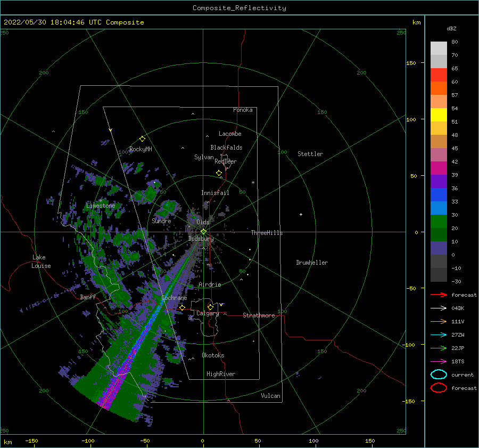This screenshot has height=448, width=479.
Task: Click the lightest gray 70-80 dBZ swatch
Action: [x=439, y=48]
